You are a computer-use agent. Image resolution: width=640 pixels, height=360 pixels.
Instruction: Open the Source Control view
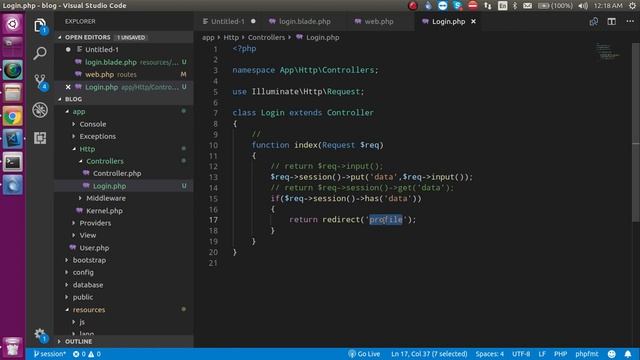40,82
